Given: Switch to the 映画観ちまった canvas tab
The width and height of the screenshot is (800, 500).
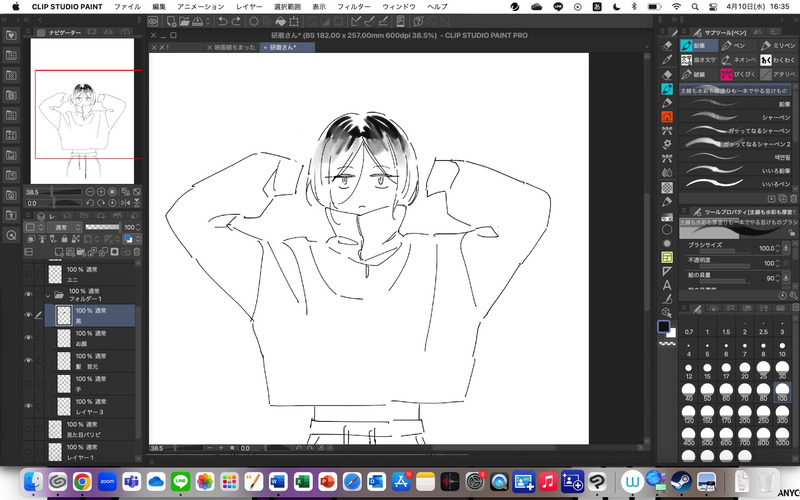Looking at the screenshot, I should (231, 47).
